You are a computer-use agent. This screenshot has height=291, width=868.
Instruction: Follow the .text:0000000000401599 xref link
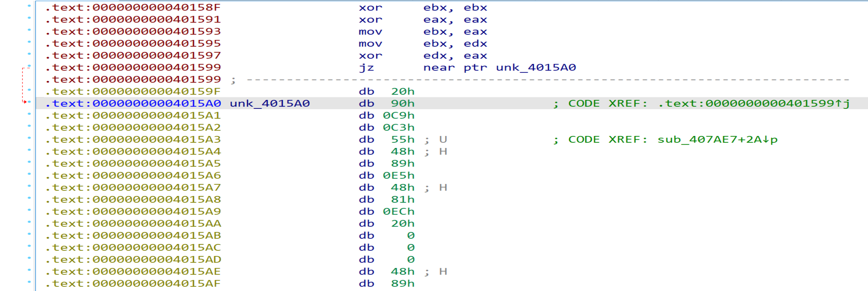click(x=754, y=104)
